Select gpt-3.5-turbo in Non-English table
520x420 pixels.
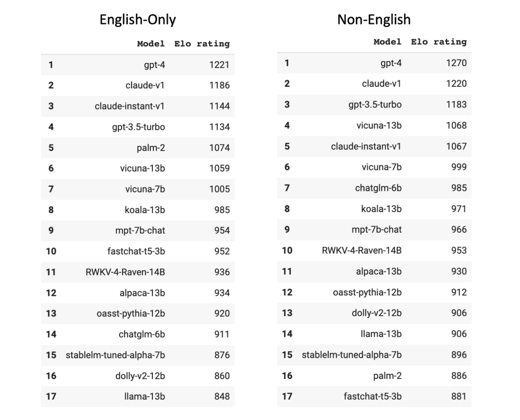pyautogui.click(x=375, y=105)
